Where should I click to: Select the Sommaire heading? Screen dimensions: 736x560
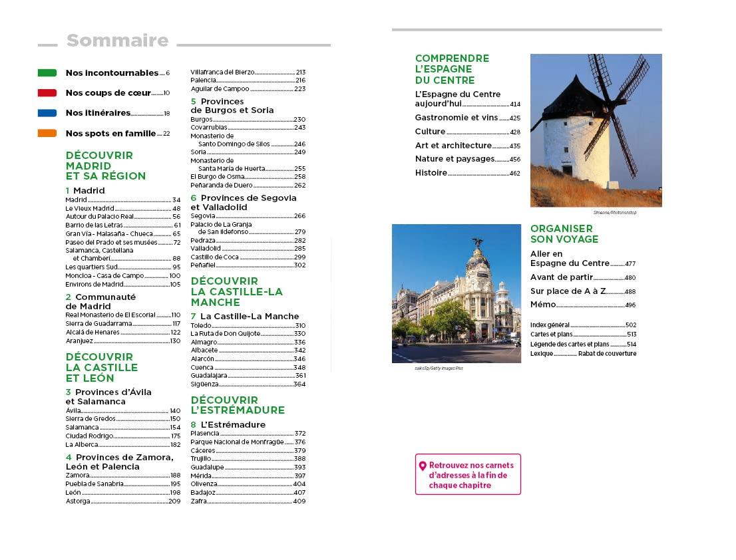click(x=117, y=41)
